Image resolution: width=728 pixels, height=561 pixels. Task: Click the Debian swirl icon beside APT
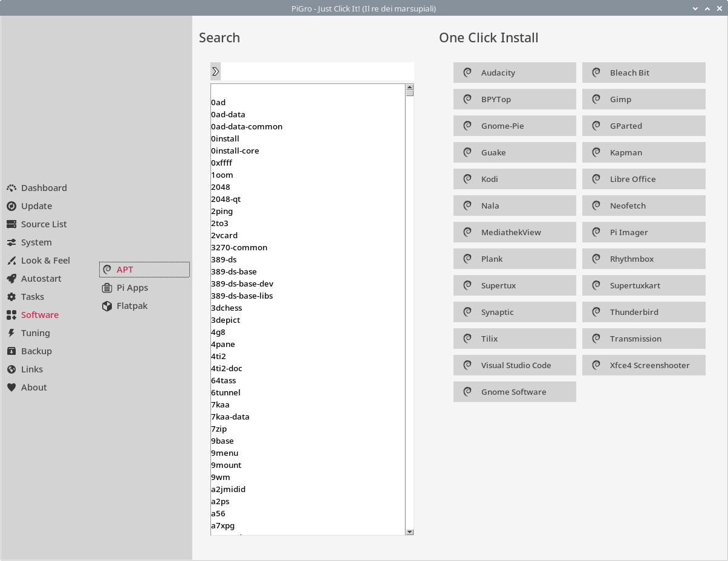point(107,270)
